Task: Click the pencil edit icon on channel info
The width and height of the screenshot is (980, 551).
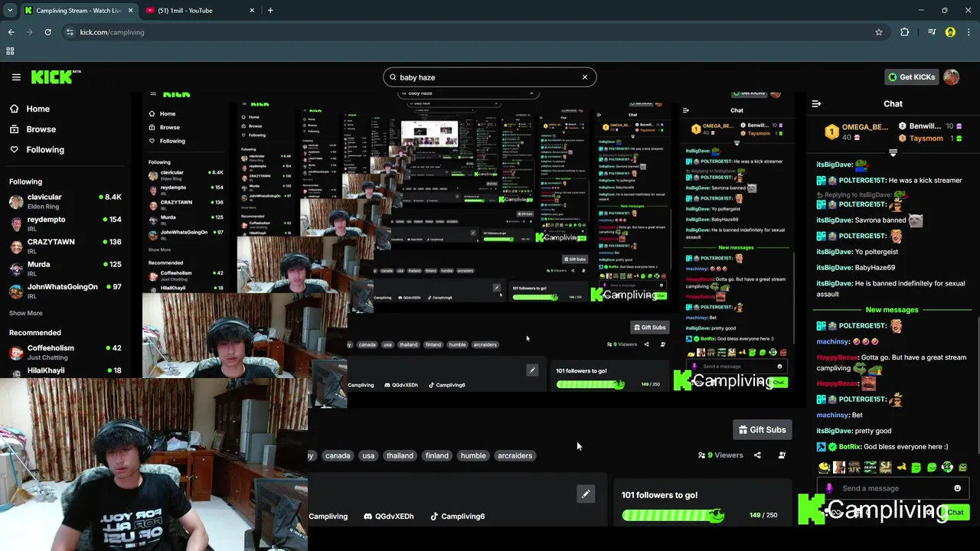Action: click(586, 494)
